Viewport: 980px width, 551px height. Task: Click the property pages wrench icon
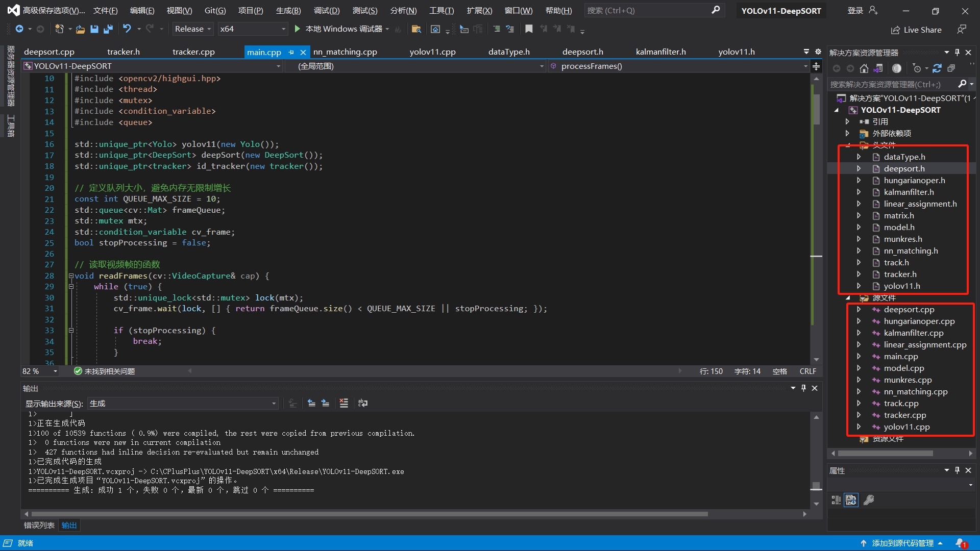point(869,500)
